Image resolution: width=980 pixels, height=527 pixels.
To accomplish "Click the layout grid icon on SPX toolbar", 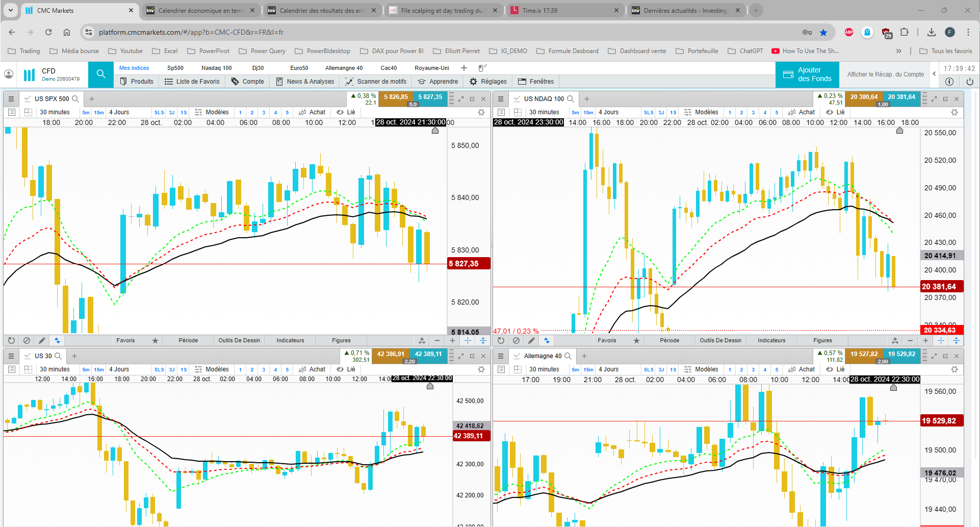I will 28,112.
